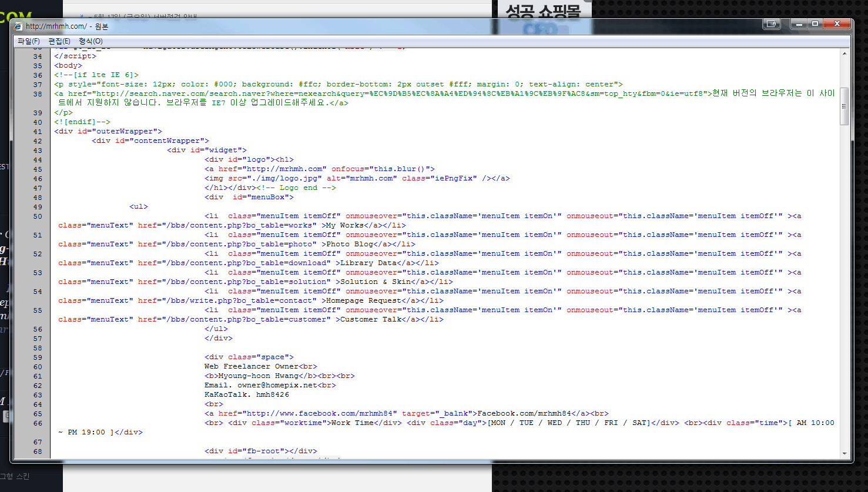Screen dimensions: 868x492
Task: Open the 편집(E) menu
Action: pos(59,41)
